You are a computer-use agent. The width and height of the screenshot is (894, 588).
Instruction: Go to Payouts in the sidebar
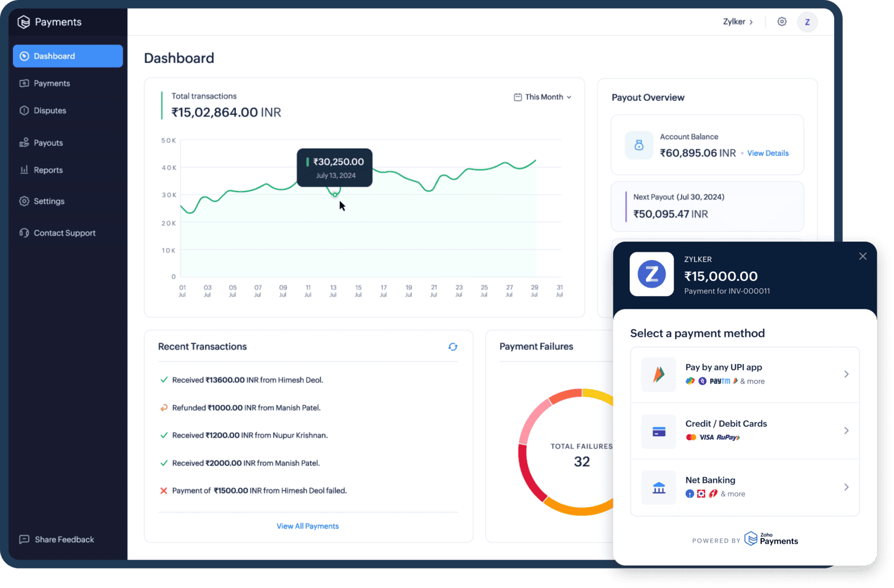pos(48,143)
